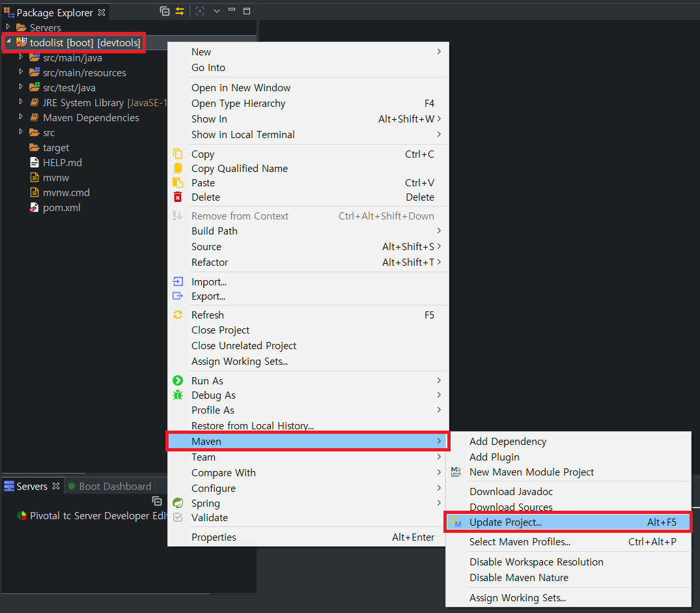This screenshot has width=700, height=613.
Task: Choose Restore from Local History...
Action: coord(308,425)
